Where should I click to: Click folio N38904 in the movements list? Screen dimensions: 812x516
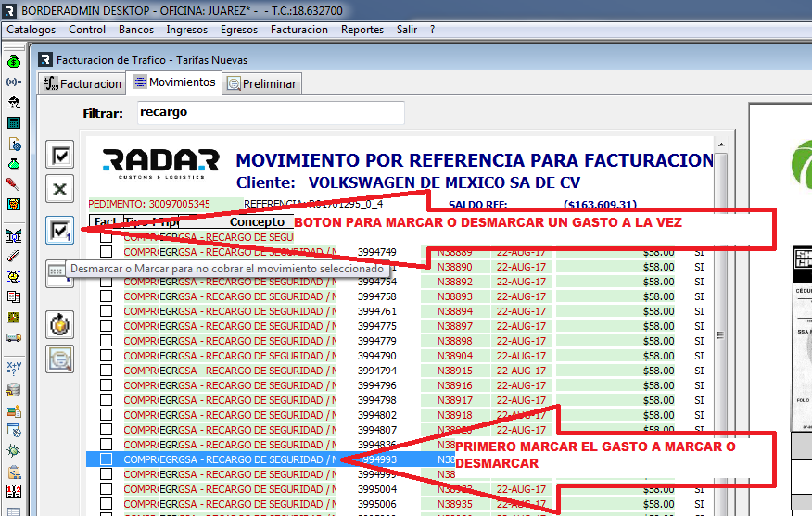pyautogui.click(x=455, y=356)
